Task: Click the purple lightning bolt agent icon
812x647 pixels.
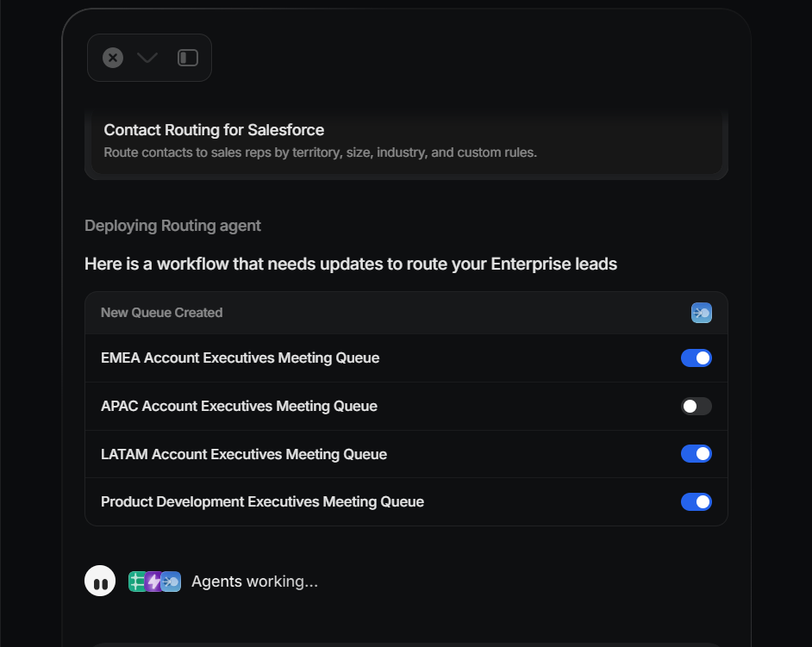Action: coord(153,582)
